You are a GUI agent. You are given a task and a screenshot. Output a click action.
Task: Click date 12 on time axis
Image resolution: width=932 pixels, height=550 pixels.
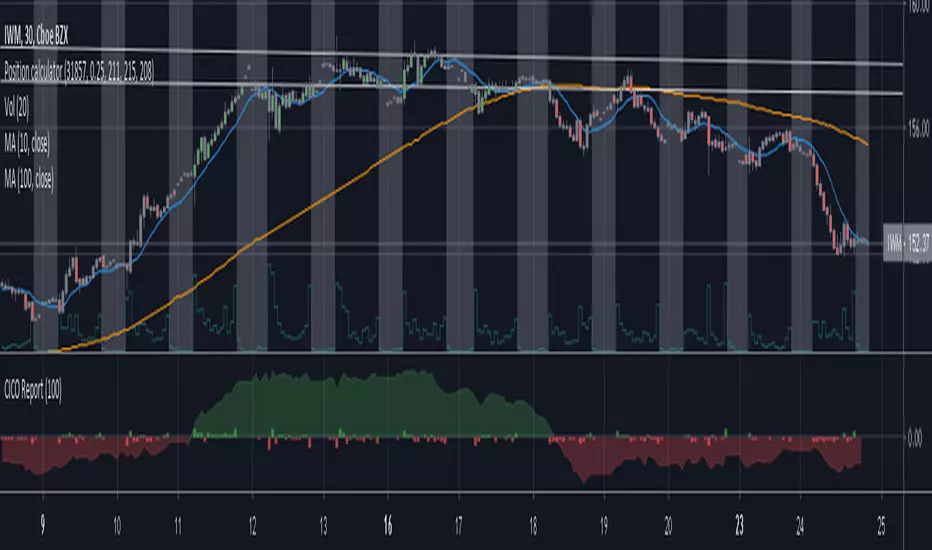(253, 526)
